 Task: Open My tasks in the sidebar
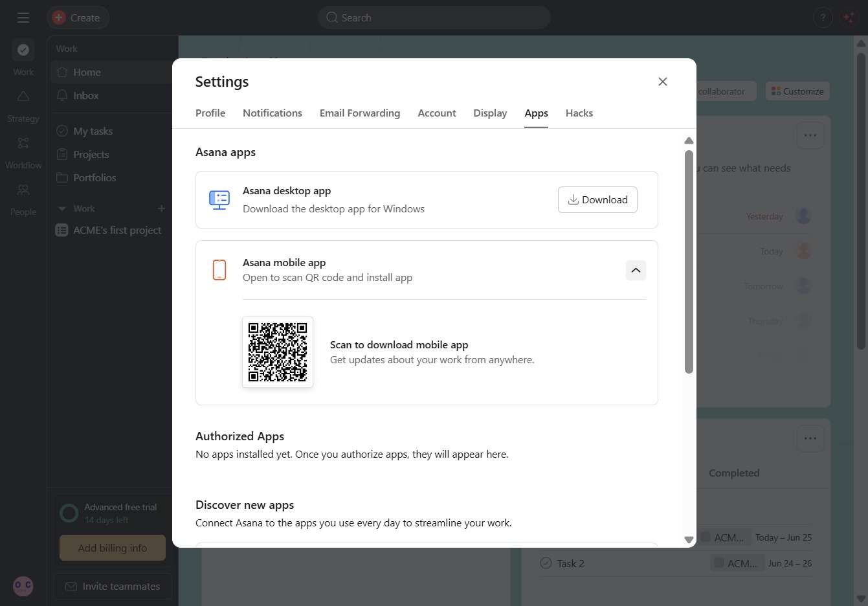111,131
